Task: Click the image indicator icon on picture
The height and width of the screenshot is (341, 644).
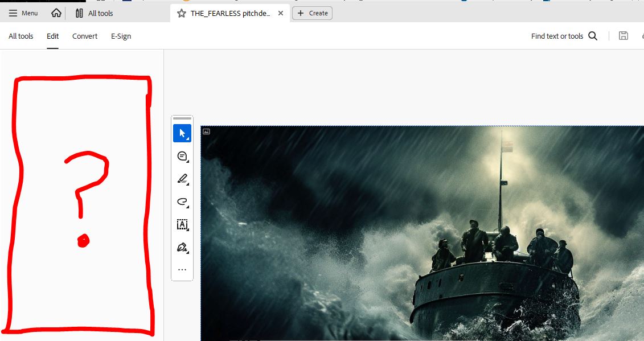Action: click(x=206, y=132)
